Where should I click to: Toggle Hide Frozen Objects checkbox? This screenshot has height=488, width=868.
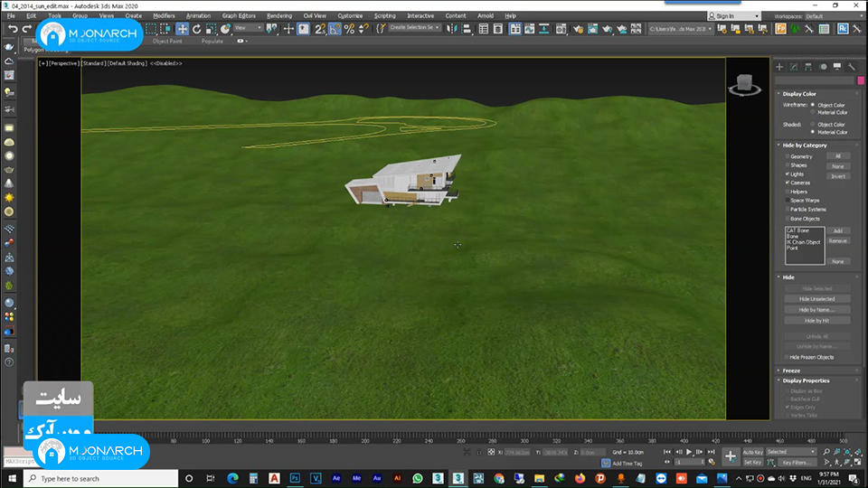(788, 358)
